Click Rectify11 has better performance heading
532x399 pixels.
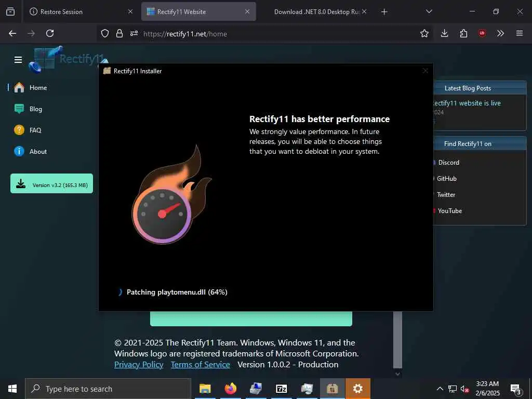320,119
